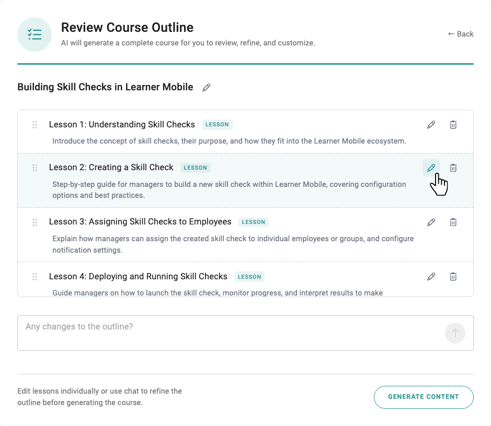Delete Lesson 1 with the trash icon

(x=453, y=125)
